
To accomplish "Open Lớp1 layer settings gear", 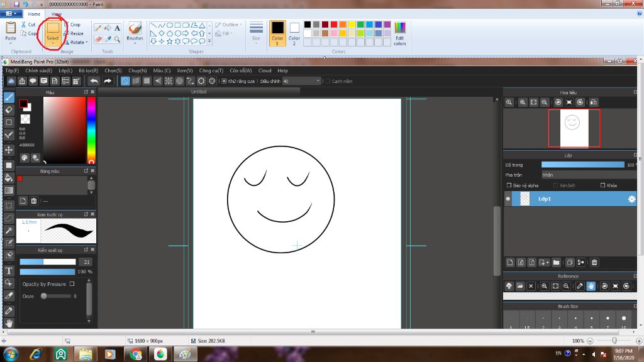I will click(631, 199).
